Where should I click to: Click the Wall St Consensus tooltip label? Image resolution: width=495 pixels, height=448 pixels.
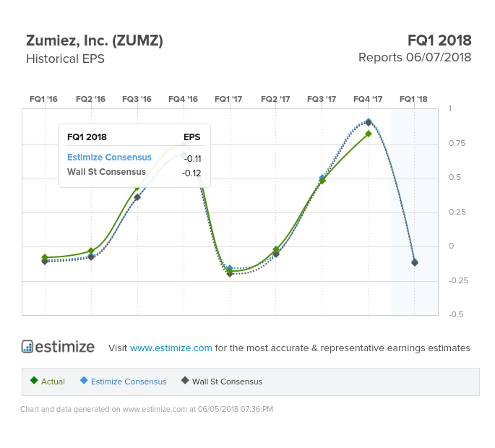click(x=106, y=172)
